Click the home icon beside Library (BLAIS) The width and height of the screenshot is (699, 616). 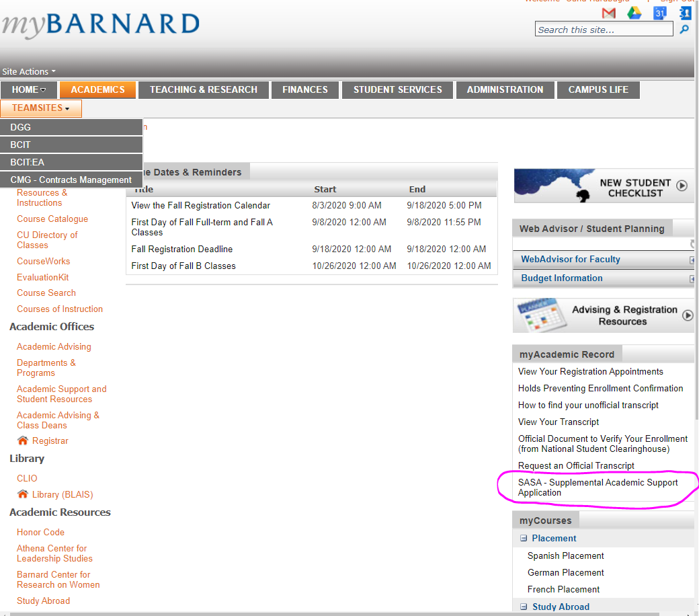22,494
